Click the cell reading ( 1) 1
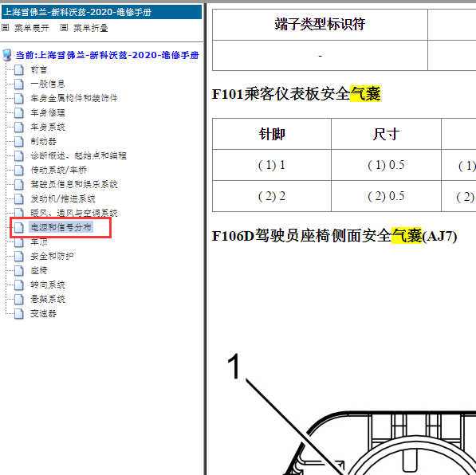Viewport: 476px width, 475px height. [x=272, y=165]
